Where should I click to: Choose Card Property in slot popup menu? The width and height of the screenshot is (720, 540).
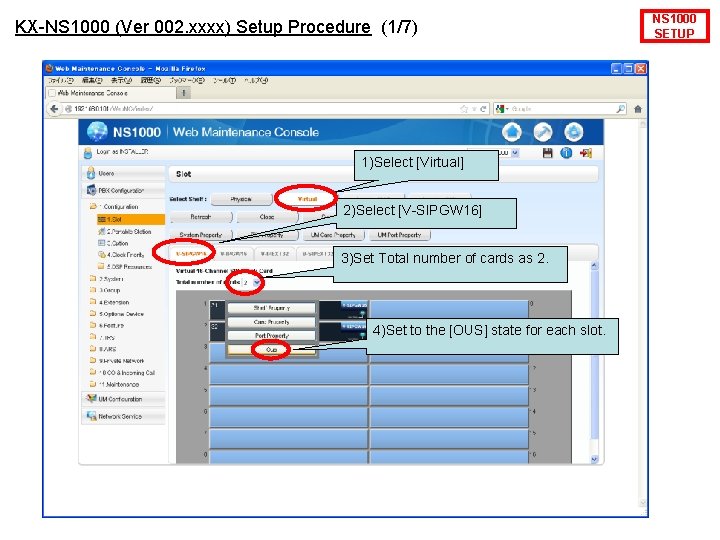tap(271, 322)
